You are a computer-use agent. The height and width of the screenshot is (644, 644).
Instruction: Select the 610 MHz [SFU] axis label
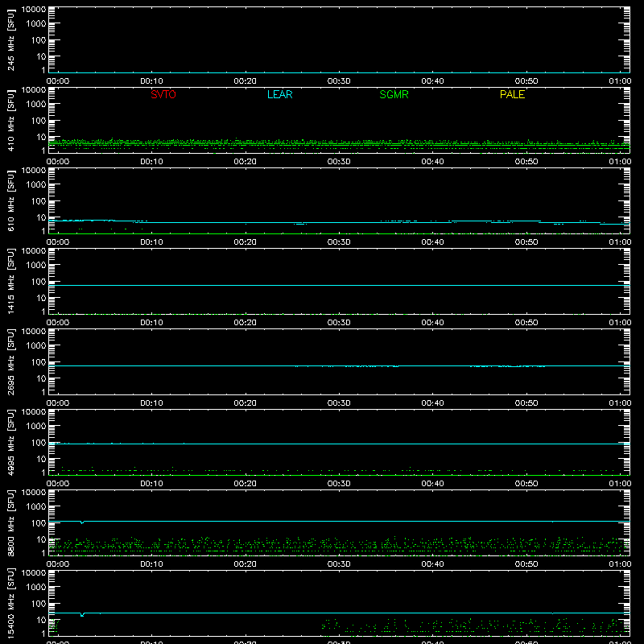[11, 200]
